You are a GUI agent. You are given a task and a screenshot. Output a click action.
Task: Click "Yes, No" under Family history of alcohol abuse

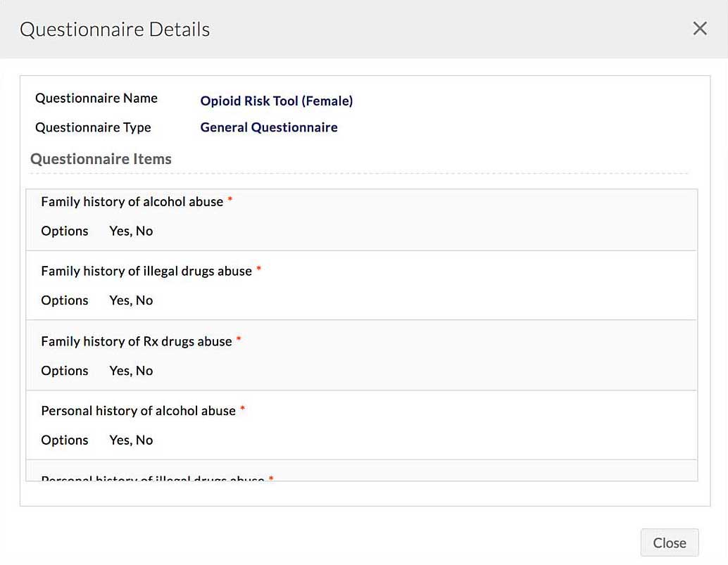[131, 231]
